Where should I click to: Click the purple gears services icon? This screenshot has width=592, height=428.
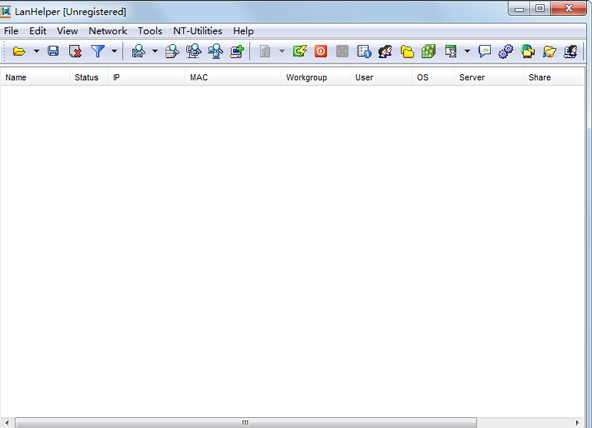click(x=506, y=51)
